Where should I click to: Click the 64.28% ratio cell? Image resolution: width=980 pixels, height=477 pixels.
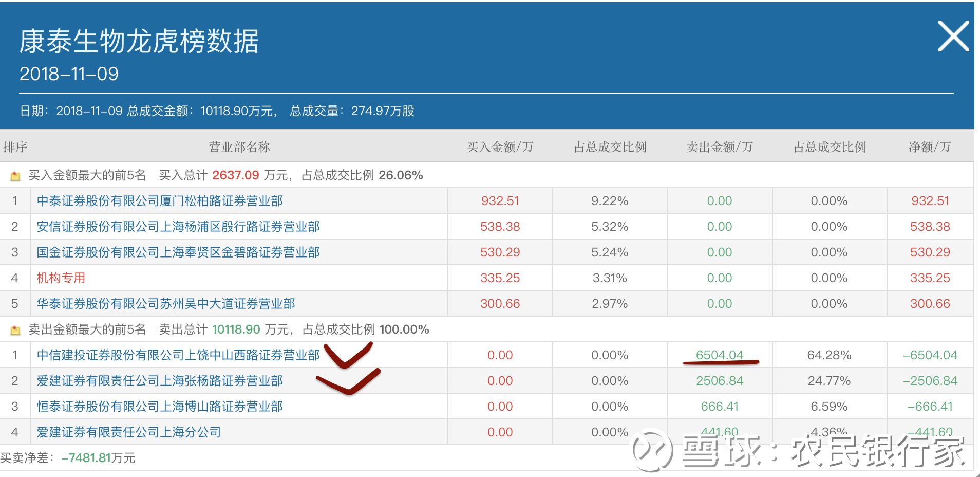click(829, 355)
